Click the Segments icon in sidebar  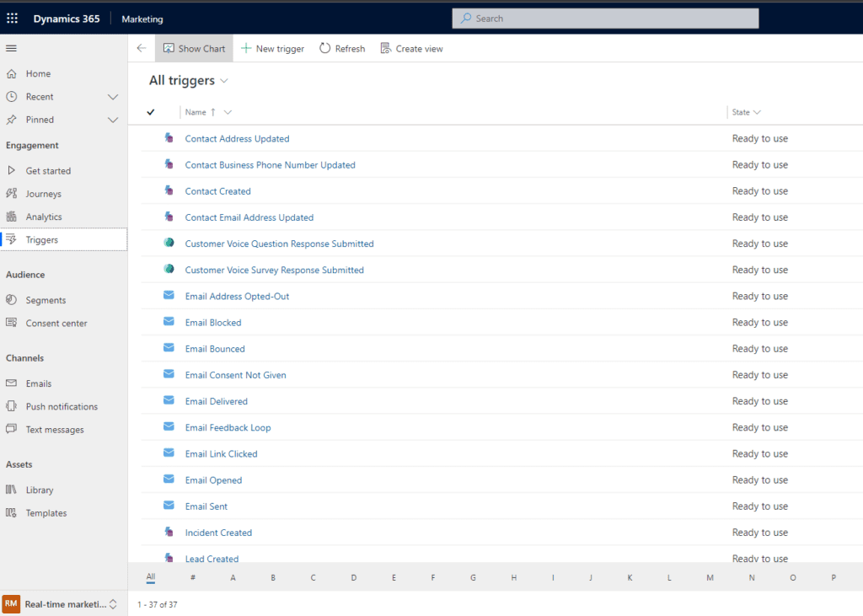[x=12, y=300]
